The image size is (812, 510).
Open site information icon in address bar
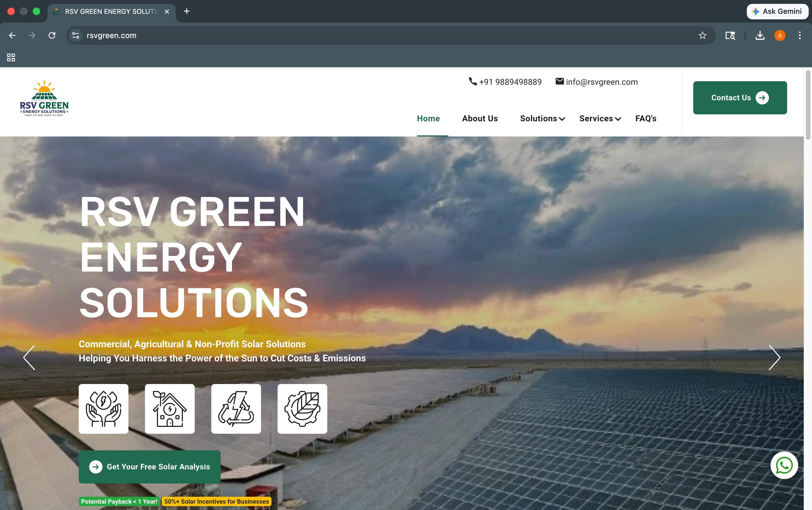click(76, 35)
